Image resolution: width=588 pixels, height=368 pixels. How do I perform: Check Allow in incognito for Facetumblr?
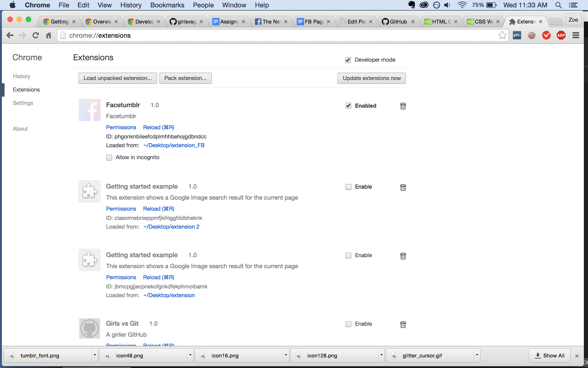pyautogui.click(x=109, y=158)
